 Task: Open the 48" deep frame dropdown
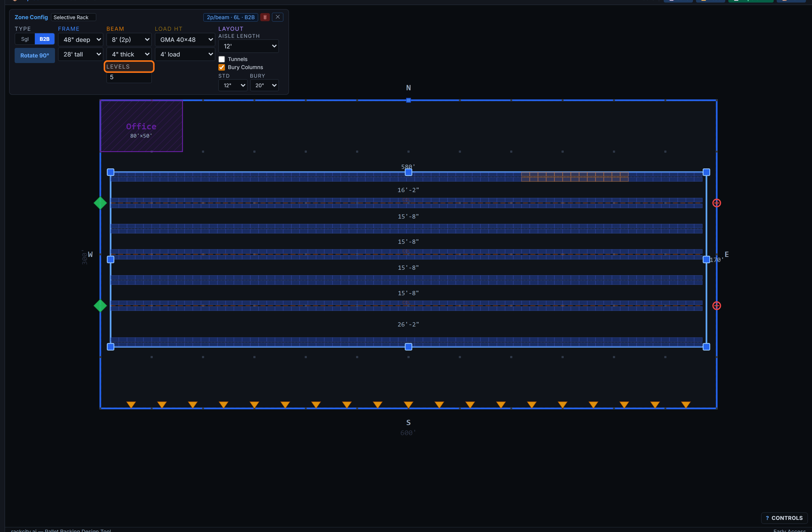click(80, 40)
